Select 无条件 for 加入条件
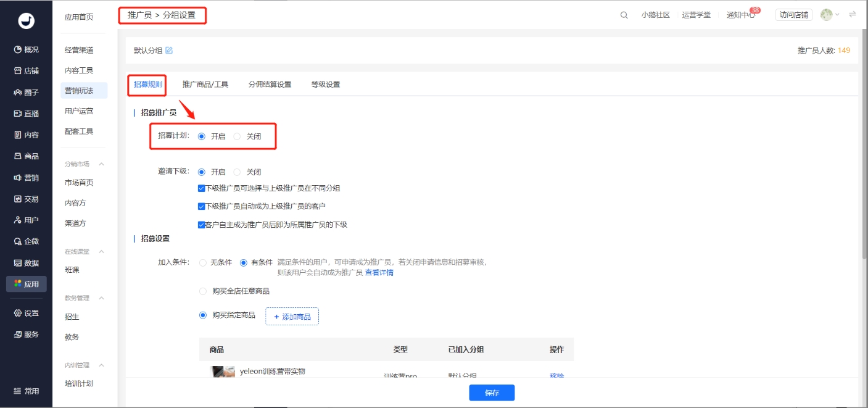Screen dimensions: 868x408 coord(204,262)
